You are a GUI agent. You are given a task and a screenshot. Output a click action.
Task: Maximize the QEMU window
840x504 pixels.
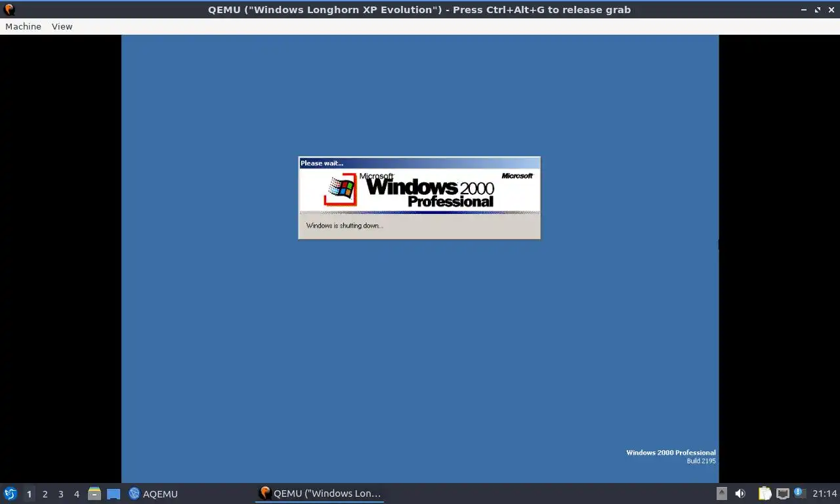pyautogui.click(x=818, y=10)
